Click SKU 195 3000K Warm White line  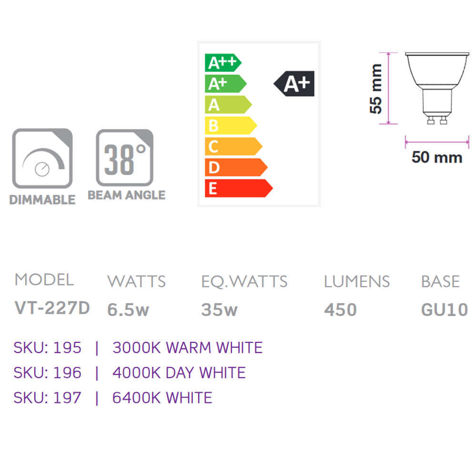click(138, 348)
